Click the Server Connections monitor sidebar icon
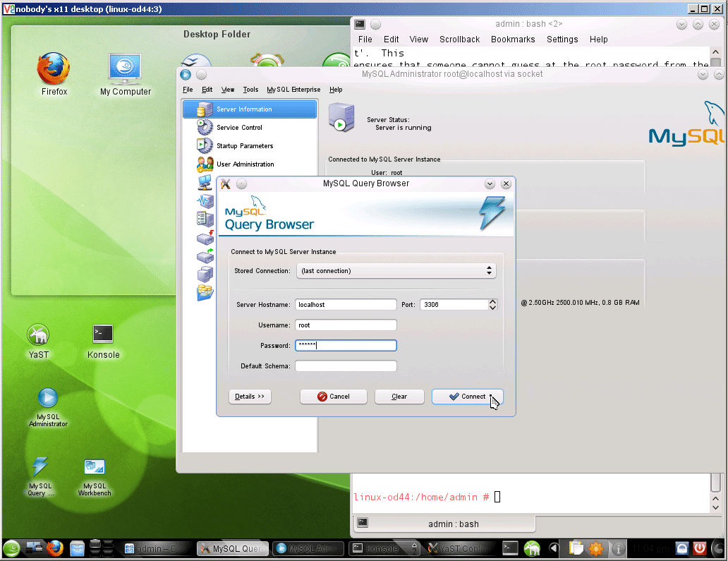The width and height of the screenshot is (728, 561). [x=205, y=183]
